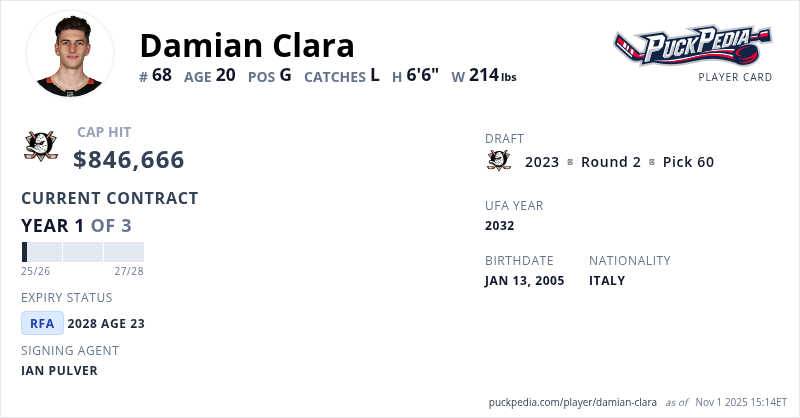Click the 2028 Age 23 expiry text
This screenshot has width=800, height=418.
tap(106, 323)
